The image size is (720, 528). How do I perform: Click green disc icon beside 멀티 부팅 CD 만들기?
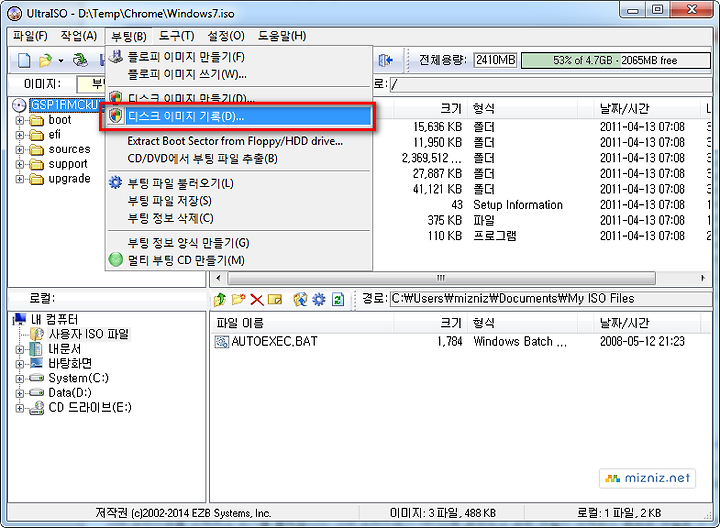click(116, 260)
